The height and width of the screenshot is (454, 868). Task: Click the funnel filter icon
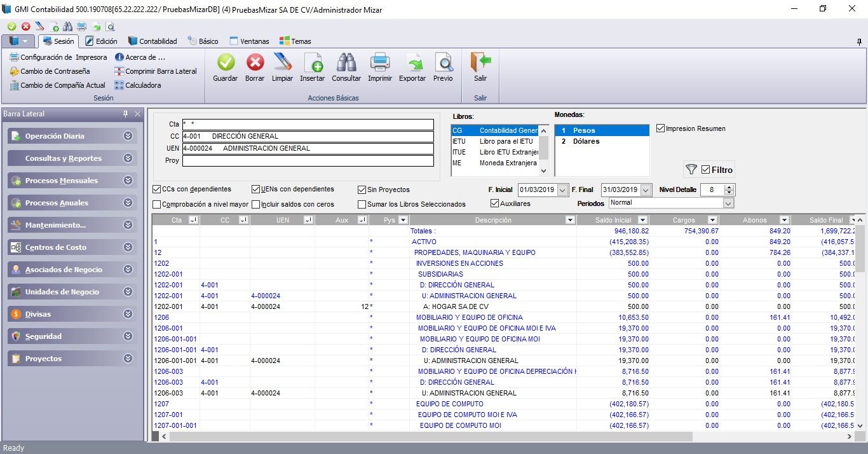pos(691,170)
